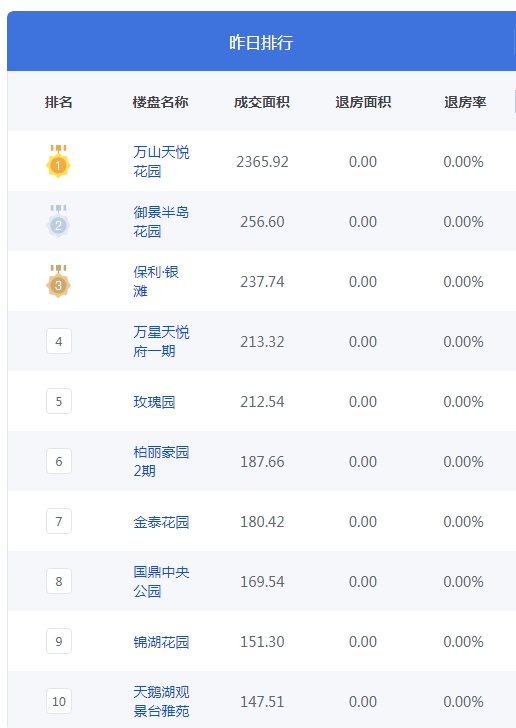The width and height of the screenshot is (516, 728).
Task: Open the 国鼎中央公园 property link
Action: click(161, 581)
